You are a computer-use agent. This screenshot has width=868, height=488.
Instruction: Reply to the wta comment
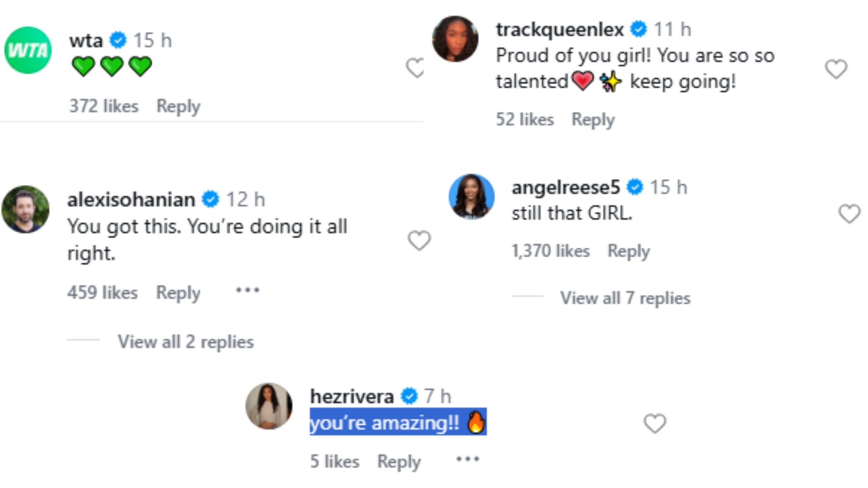tap(178, 106)
